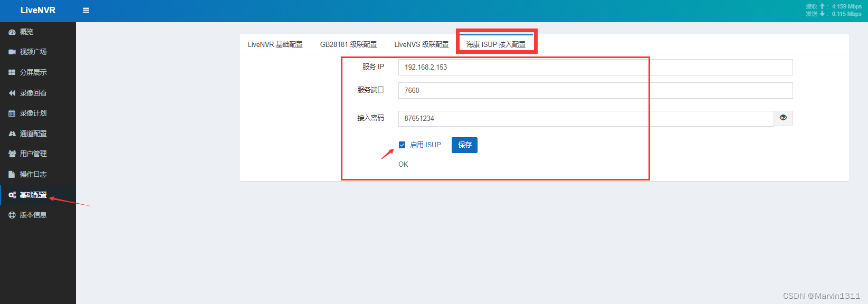Switch to LiveNVS 级联配置 tab
Image resolution: width=868 pixels, height=304 pixels.
pos(421,44)
